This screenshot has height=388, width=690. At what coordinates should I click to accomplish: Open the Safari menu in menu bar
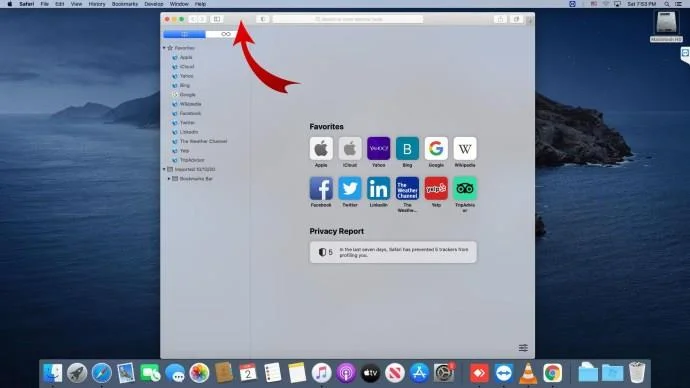click(x=26, y=4)
